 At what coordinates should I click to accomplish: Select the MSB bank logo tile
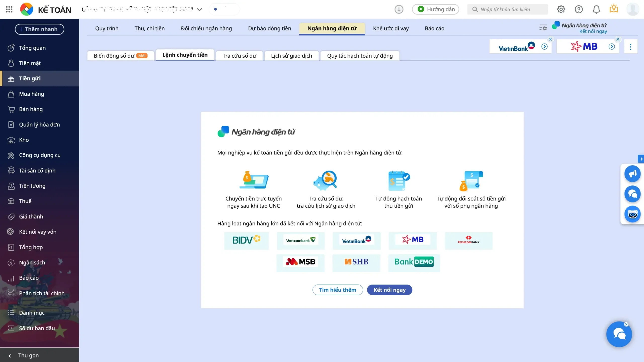click(300, 263)
